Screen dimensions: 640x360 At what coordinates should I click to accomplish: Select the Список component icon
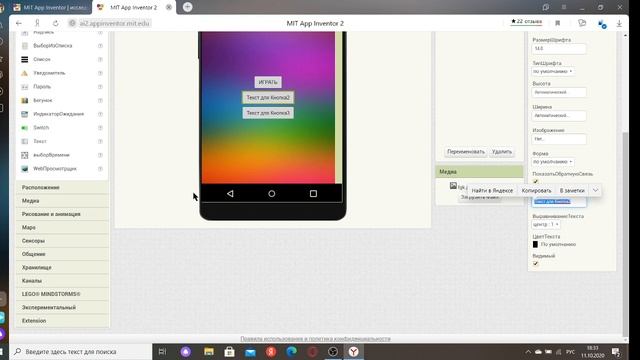tap(25, 59)
